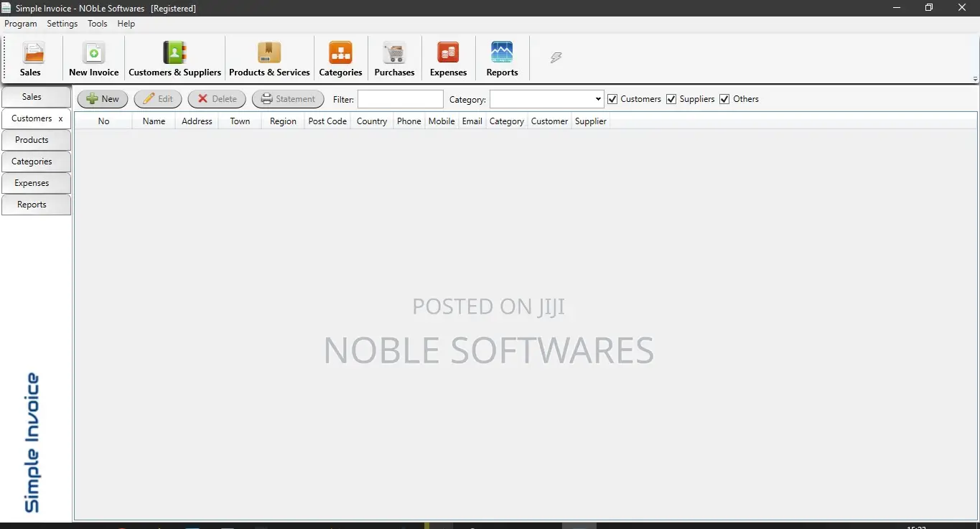
Task: Toggle the Suppliers checkbox
Action: click(x=671, y=99)
